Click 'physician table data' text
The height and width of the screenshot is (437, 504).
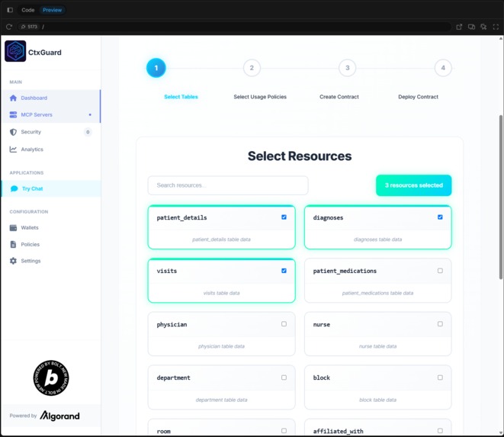(221, 346)
